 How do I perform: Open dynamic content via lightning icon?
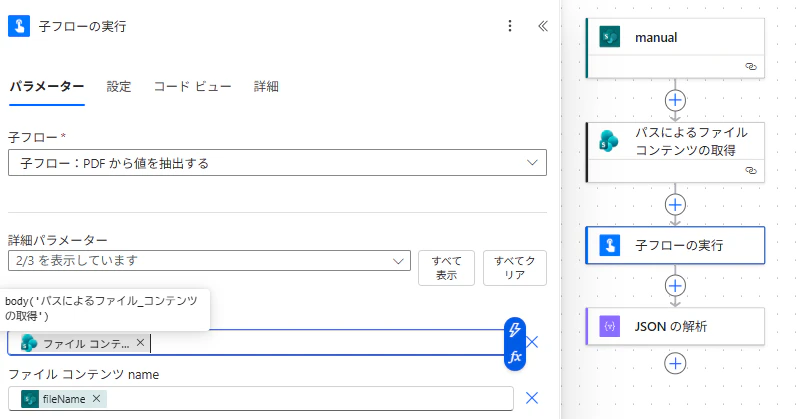click(x=515, y=330)
